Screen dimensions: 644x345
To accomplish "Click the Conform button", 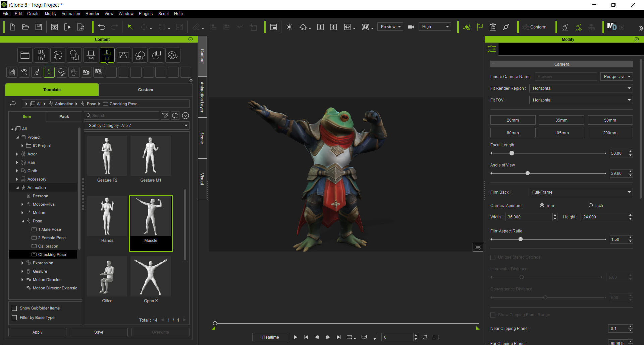I will pyautogui.click(x=534, y=27).
